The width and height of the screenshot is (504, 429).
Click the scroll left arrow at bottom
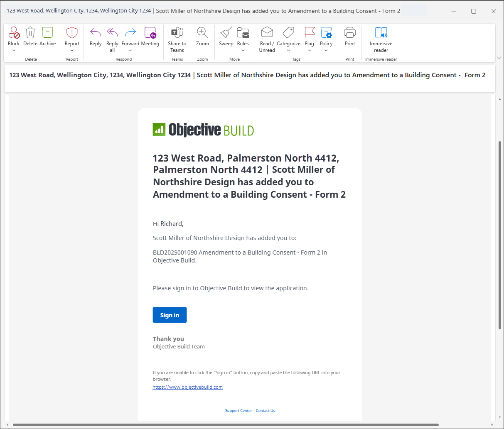point(7,425)
